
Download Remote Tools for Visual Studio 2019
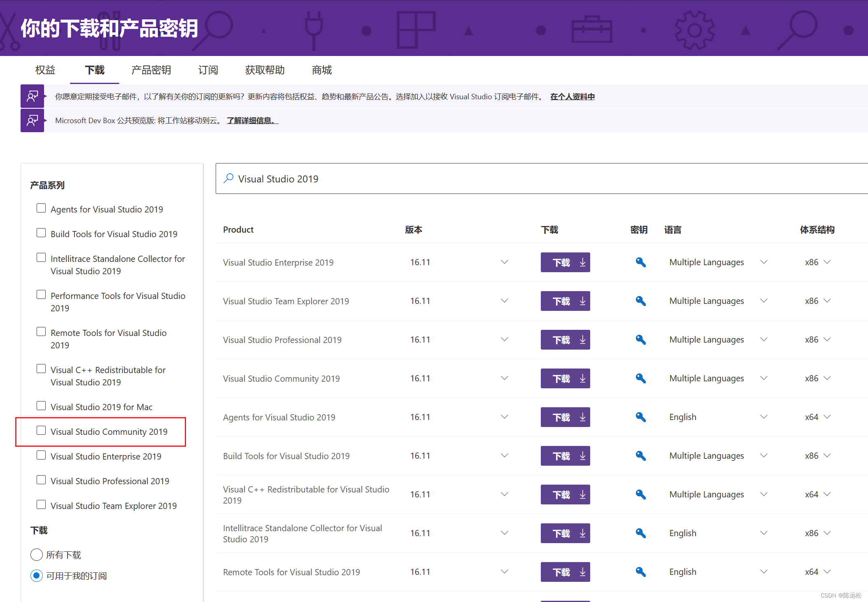(565, 572)
